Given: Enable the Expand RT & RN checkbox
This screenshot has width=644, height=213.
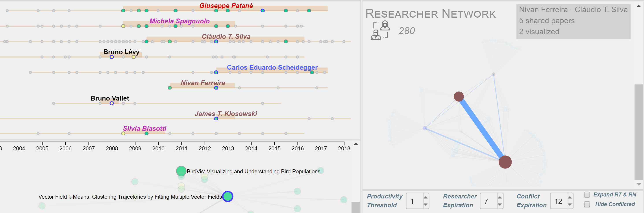Looking at the screenshot, I should [587, 194].
